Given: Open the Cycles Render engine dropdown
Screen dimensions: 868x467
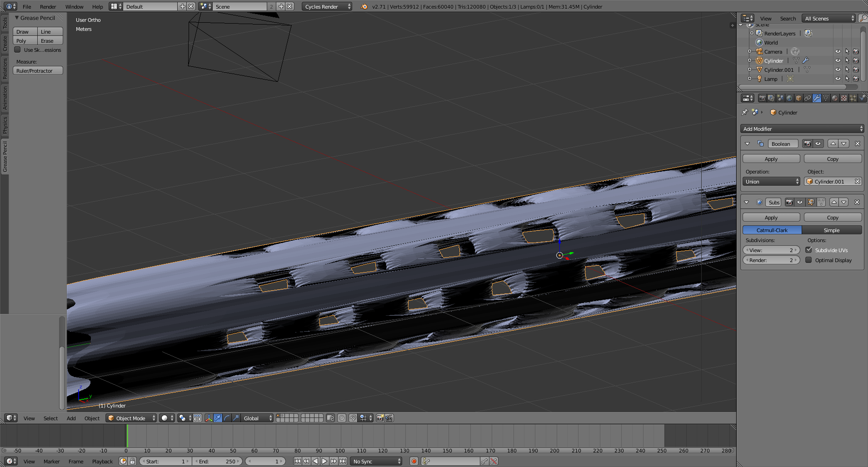Looking at the screenshot, I should [327, 6].
